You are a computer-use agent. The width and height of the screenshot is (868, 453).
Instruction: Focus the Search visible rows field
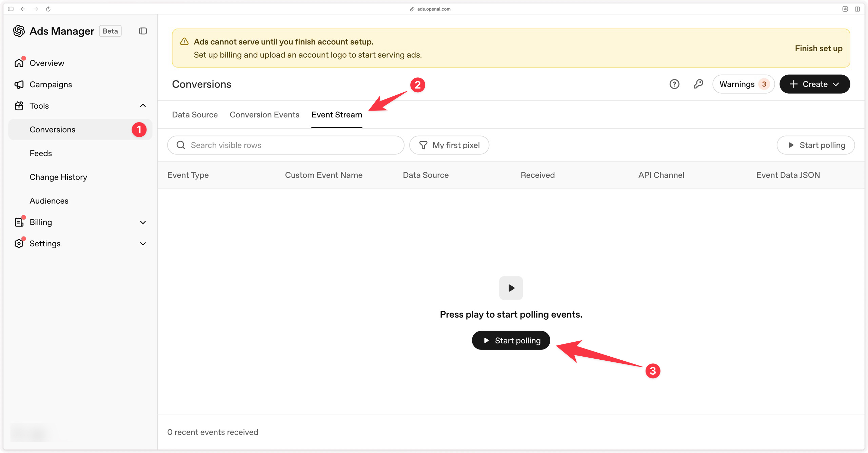(x=286, y=145)
